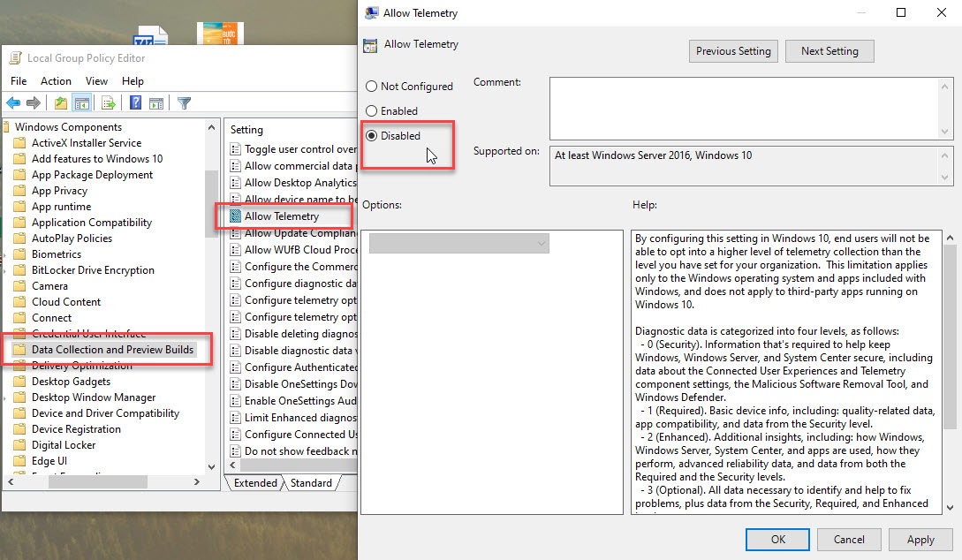This screenshot has width=962, height=560.
Task: Open Help via blue question icon
Action: click(x=136, y=103)
